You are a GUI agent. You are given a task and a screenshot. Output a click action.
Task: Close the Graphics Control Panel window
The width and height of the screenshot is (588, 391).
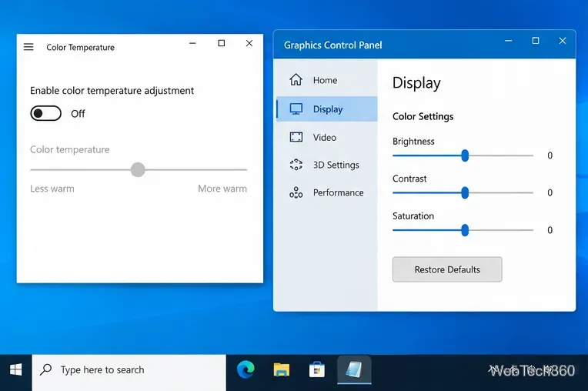[x=563, y=41]
